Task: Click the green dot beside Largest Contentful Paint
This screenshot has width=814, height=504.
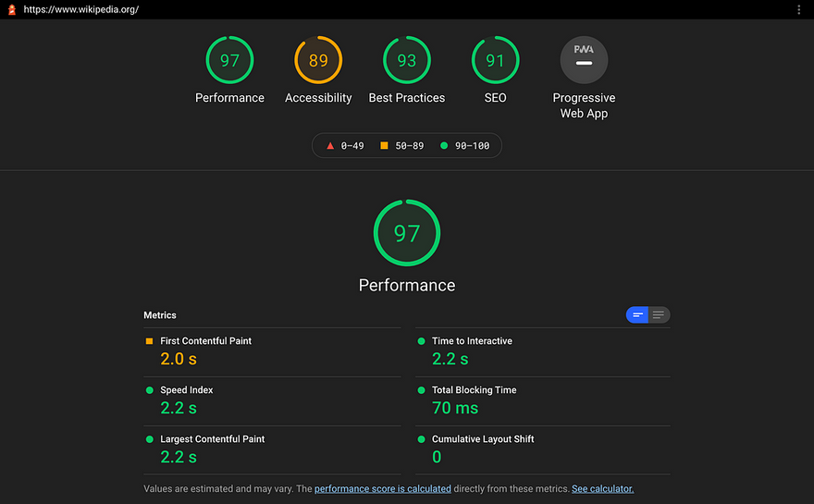Action: click(x=150, y=439)
